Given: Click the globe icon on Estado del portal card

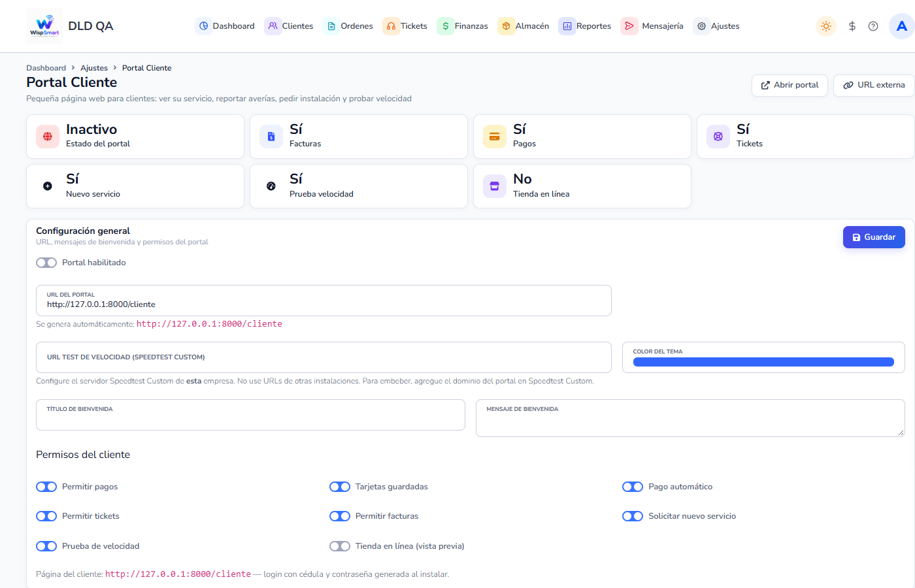Looking at the screenshot, I should [48, 137].
